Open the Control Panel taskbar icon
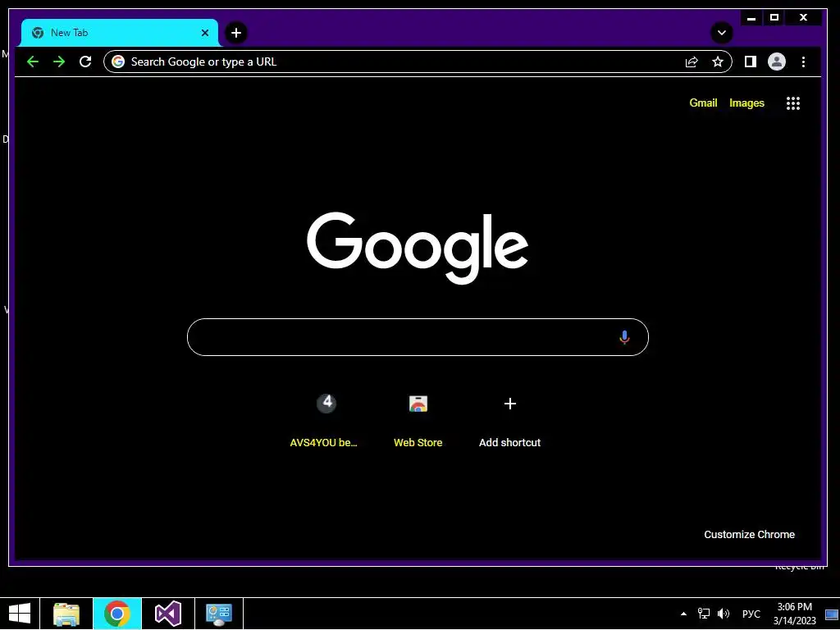 tap(218, 614)
